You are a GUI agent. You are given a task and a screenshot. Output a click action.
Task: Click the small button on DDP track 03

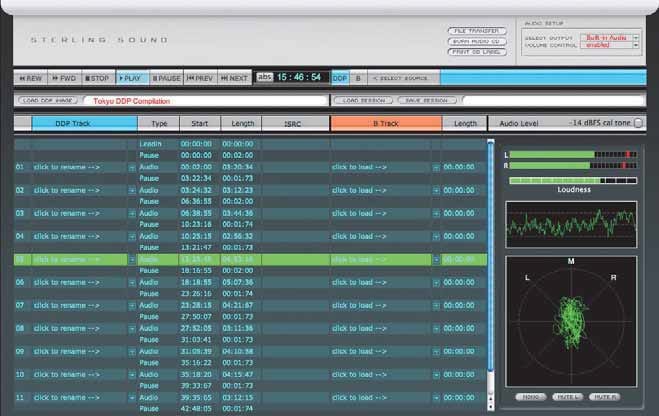132,214
